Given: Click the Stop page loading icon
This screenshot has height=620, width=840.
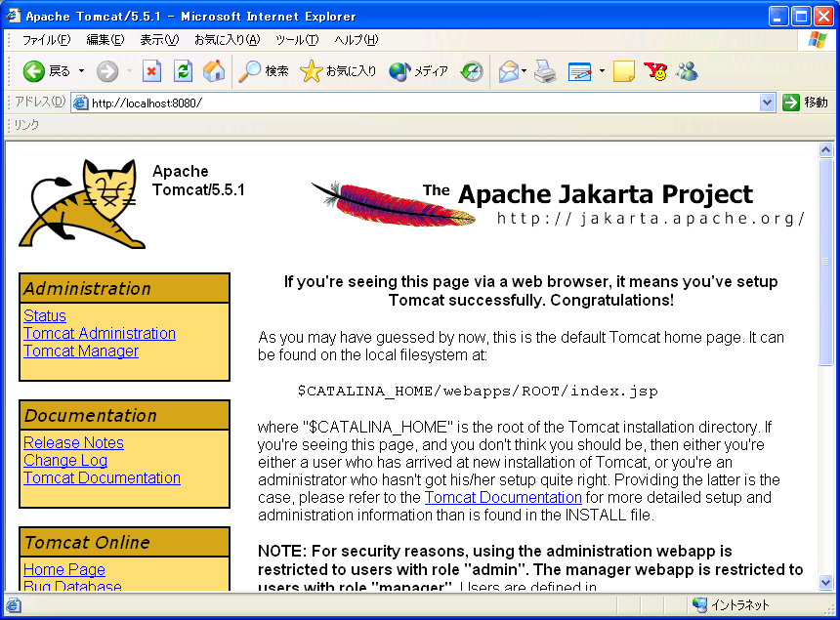Looking at the screenshot, I should tap(151, 71).
